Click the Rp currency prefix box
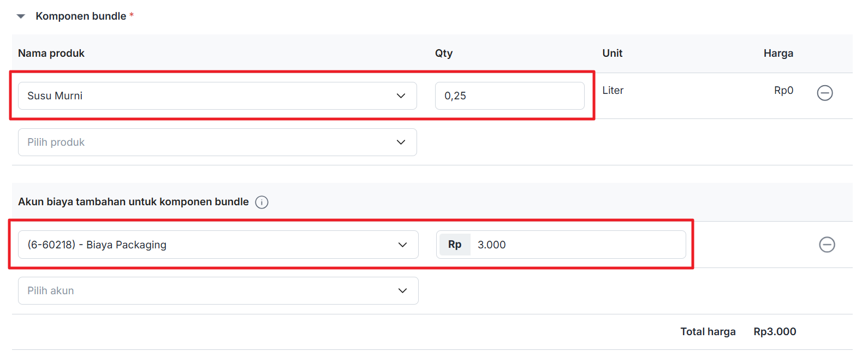This screenshot has width=868, height=357. coord(454,245)
